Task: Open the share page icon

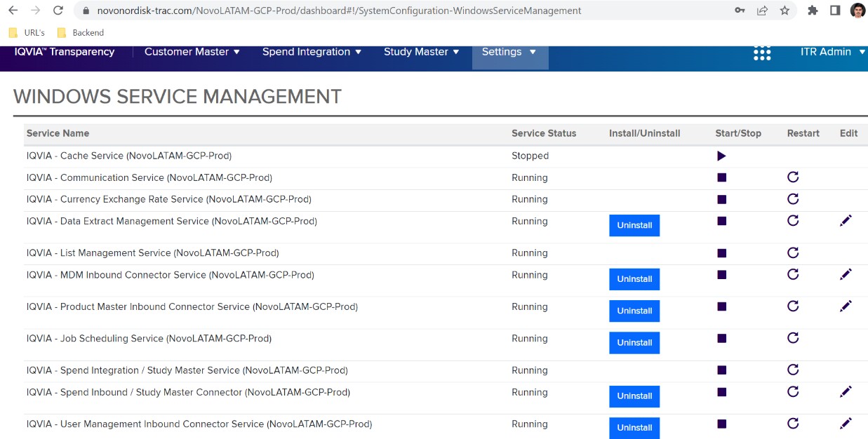Action: coord(762,11)
